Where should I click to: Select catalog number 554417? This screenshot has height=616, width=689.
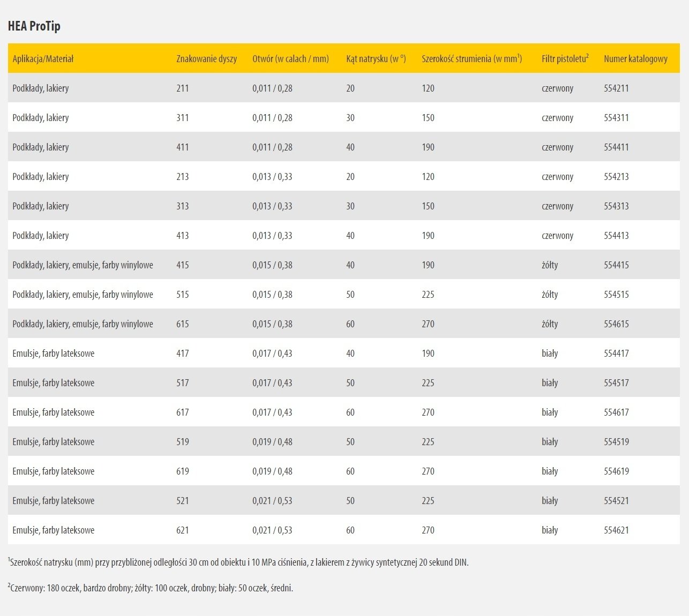click(616, 354)
